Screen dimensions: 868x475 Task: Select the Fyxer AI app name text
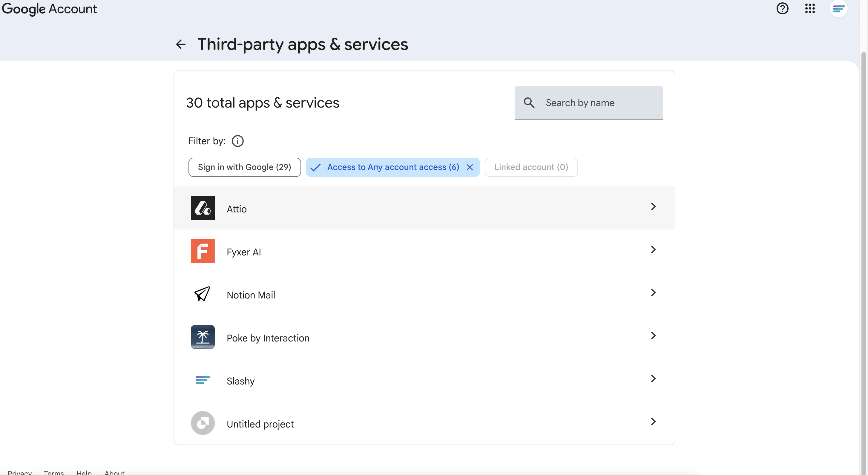click(244, 252)
